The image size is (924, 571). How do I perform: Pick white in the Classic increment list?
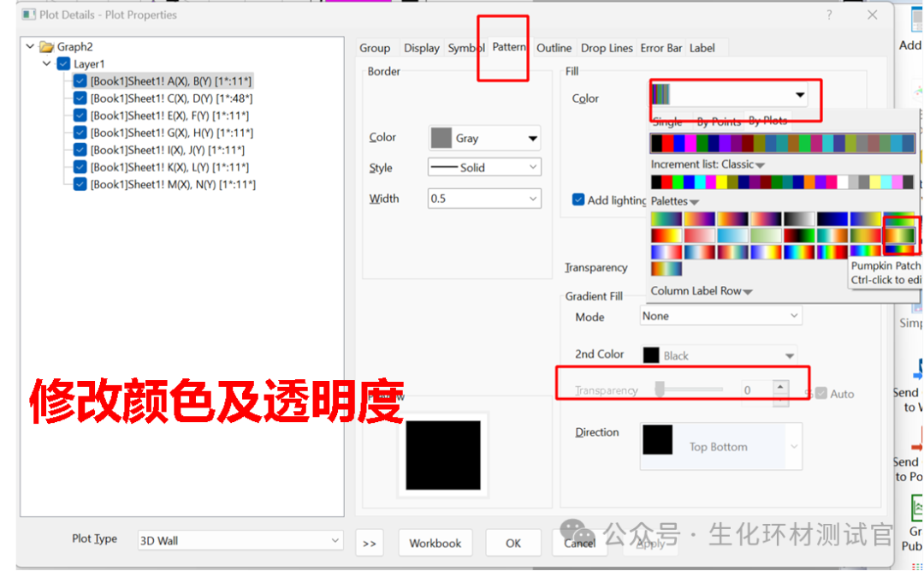[x=843, y=181]
